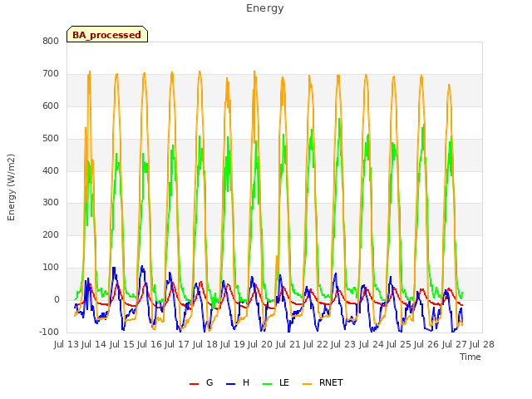Click the red G legend swatch

point(194,384)
